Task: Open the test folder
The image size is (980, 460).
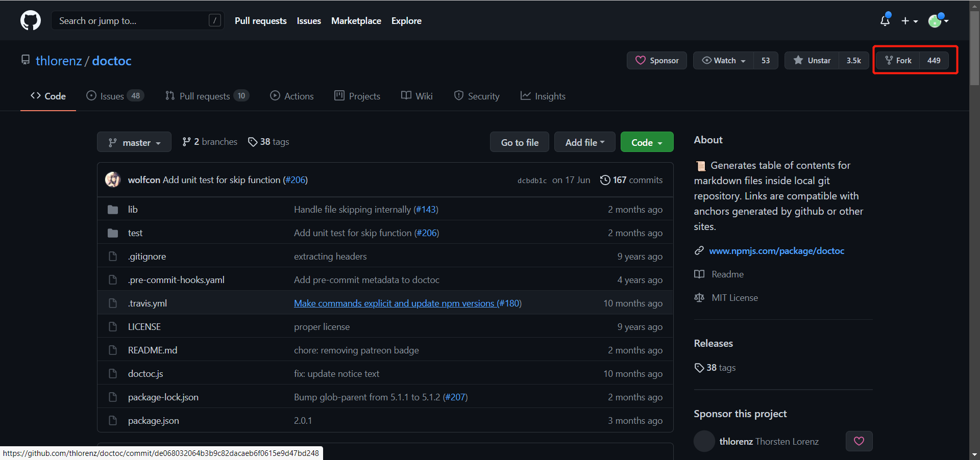Action: tap(135, 233)
